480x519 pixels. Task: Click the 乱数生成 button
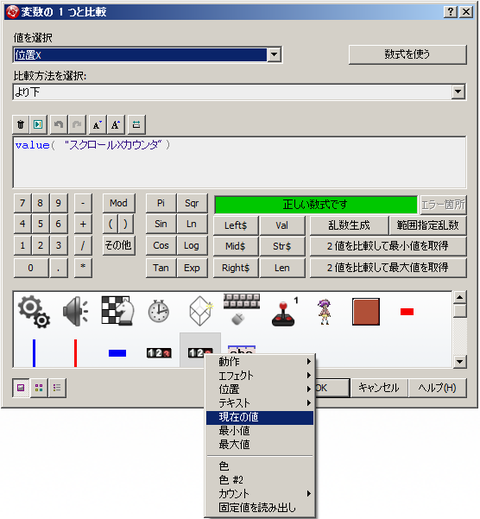coord(349,226)
